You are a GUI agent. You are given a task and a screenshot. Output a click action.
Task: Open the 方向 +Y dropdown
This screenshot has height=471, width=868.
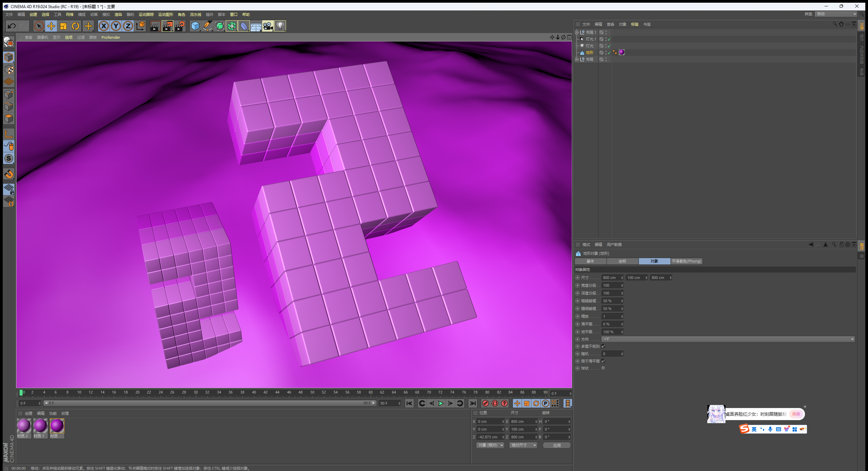(x=728, y=339)
